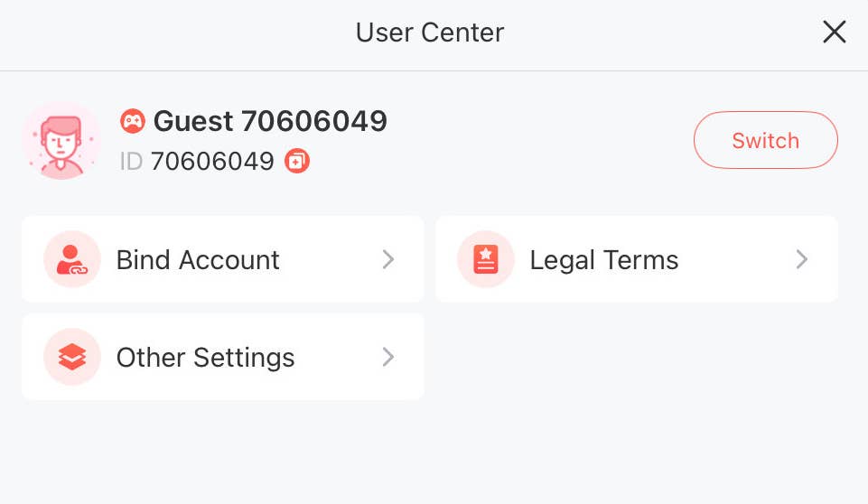Click the Guest 70606049 username
This screenshot has width=868, height=504.
270,120
